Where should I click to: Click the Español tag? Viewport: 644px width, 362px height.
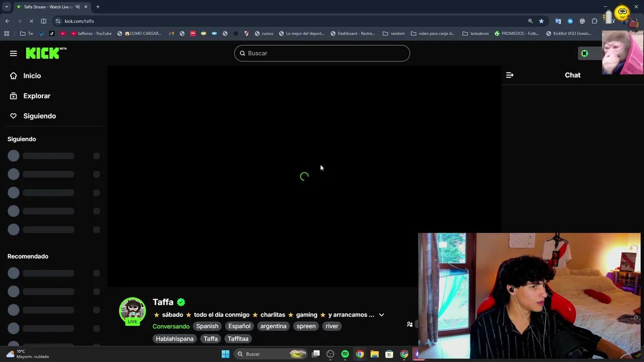click(239, 326)
